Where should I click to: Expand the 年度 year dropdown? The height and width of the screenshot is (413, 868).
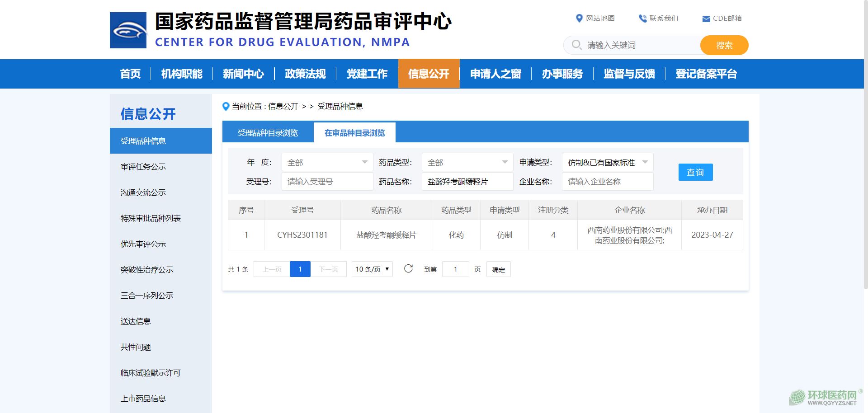click(327, 162)
